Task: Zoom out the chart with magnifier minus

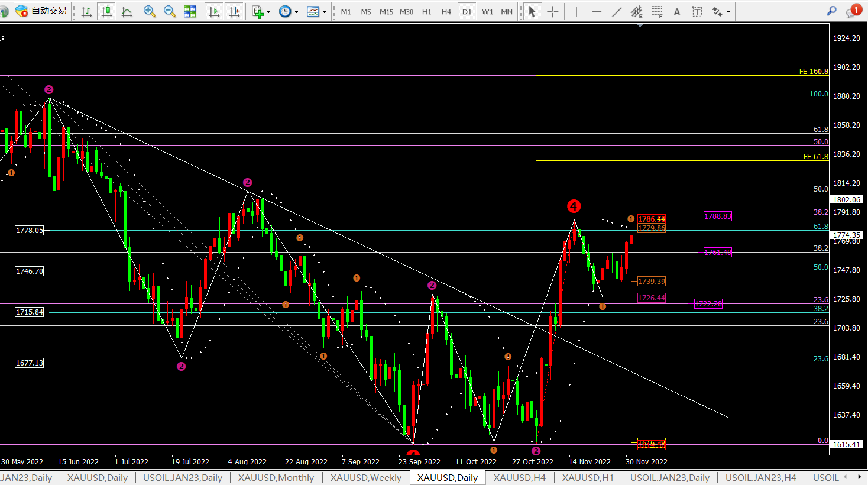Action: click(170, 11)
